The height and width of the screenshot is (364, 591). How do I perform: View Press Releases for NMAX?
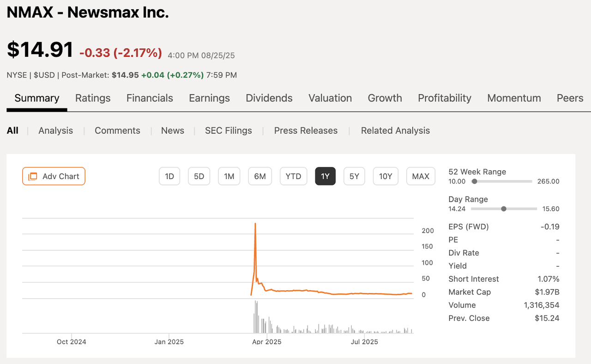point(306,131)
